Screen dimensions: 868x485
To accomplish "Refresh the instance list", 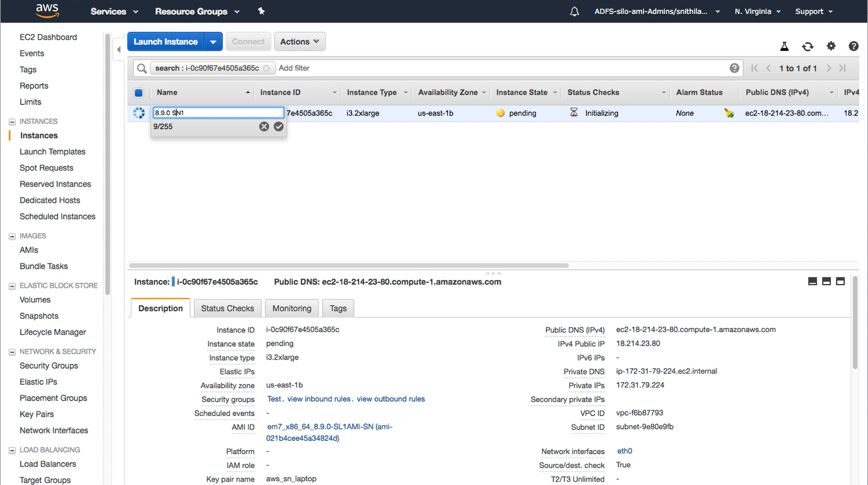I will pyautogui.click(x=808, y=46).
